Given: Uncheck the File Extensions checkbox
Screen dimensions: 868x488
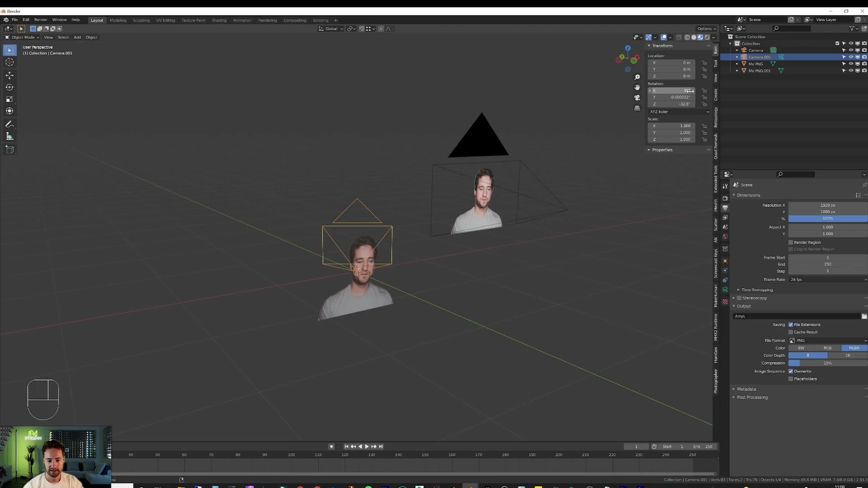Looking at the screenshot, I should point(791,325).
